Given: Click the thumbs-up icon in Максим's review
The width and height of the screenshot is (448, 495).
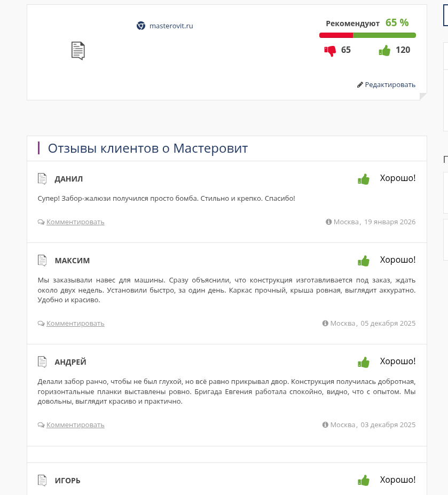Looking at the screenshot, I should point(364,261).
